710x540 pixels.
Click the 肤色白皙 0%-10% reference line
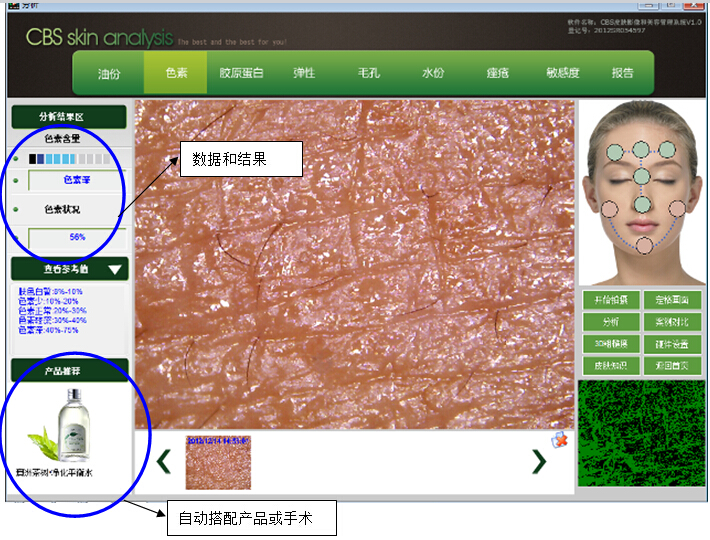coord(50,292)
